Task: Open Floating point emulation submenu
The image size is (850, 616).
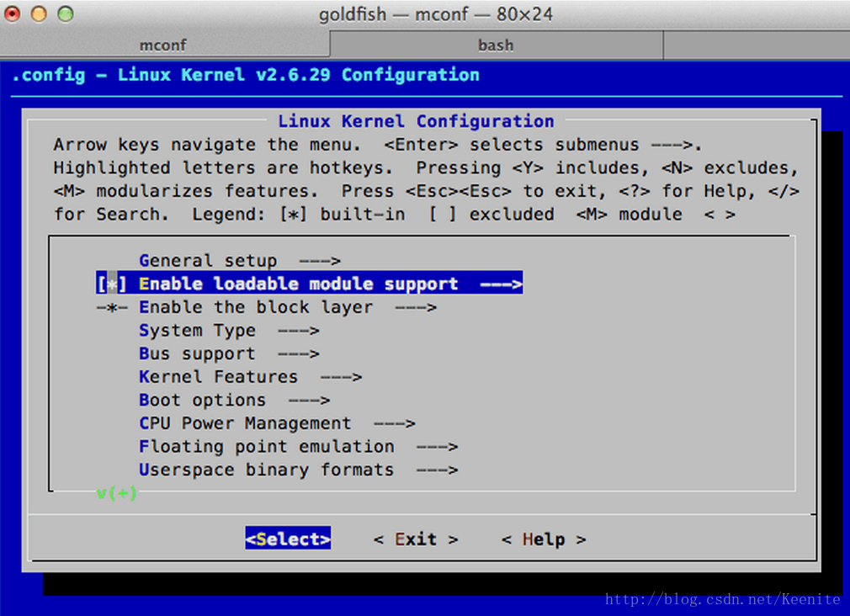Action: point(298,447)
